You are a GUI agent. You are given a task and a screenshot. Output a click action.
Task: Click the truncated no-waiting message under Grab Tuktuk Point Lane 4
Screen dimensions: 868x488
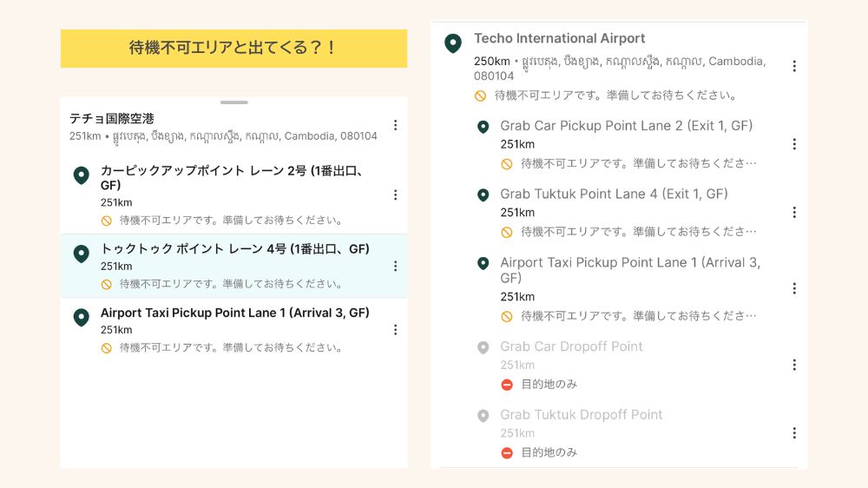click(x=639, y=232)
